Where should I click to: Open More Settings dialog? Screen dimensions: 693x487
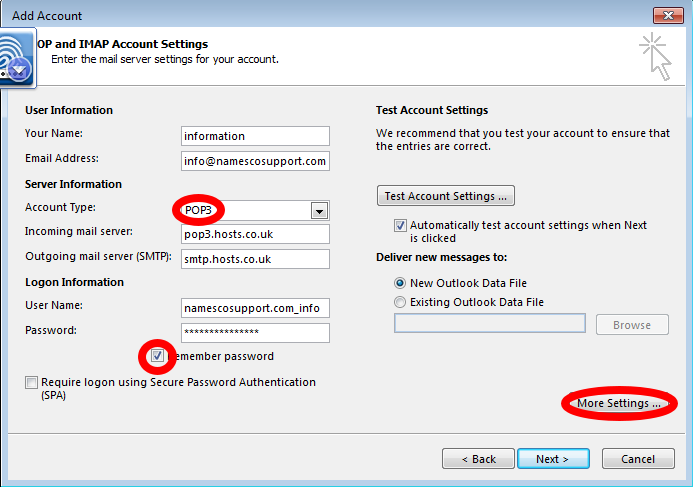(619, 403)
